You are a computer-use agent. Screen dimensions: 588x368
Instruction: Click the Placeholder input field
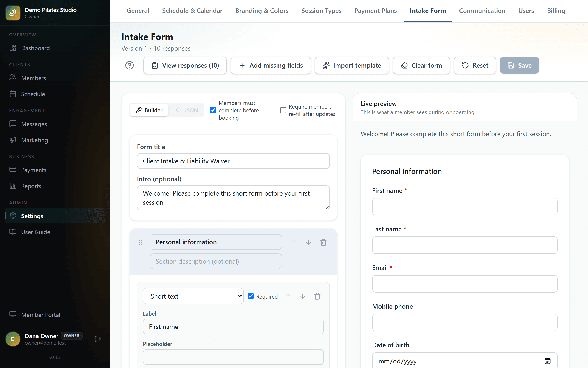point(233,357)
